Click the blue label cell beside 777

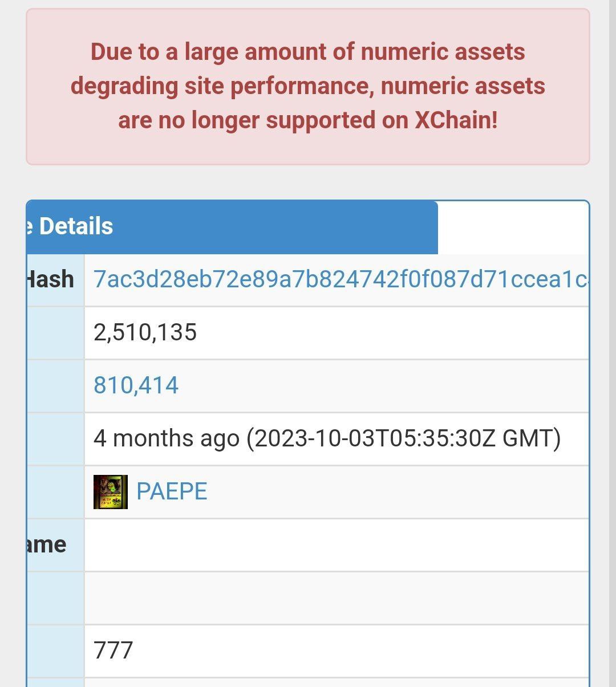(55, 651)
